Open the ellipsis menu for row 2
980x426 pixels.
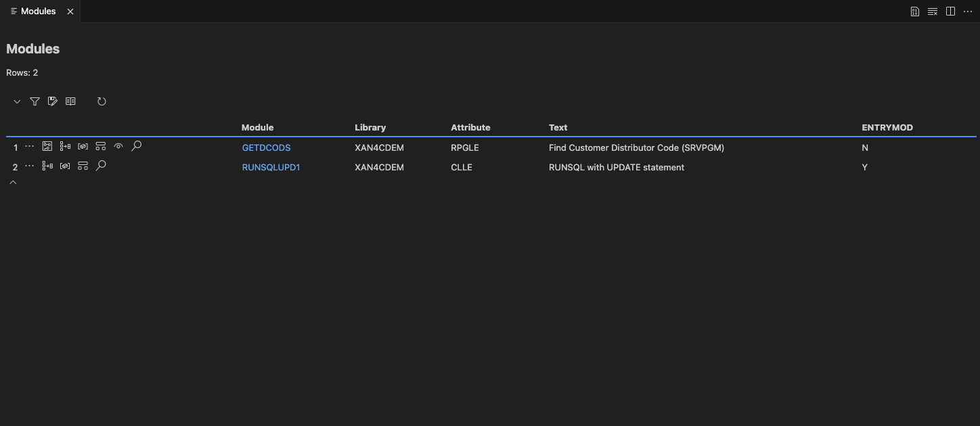coord(29,166)
